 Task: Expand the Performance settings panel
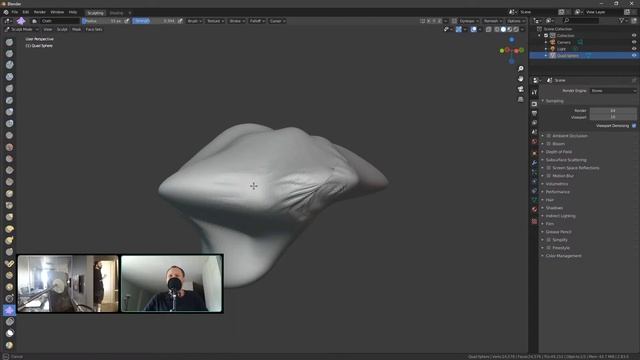click(558, 192)
